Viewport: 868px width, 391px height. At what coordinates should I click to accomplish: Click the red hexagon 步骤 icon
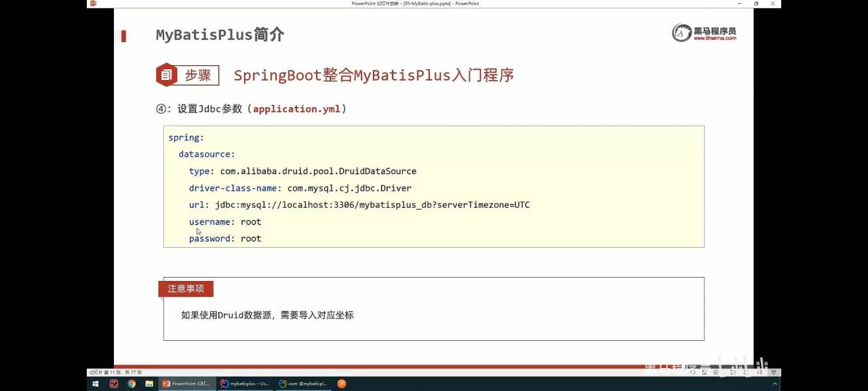point(166,75)
